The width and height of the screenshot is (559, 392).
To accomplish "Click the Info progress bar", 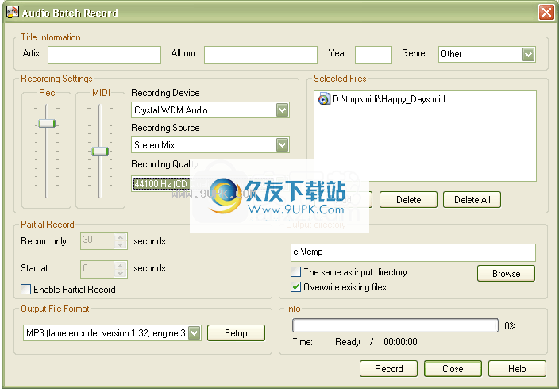I will tap(395, 325).
